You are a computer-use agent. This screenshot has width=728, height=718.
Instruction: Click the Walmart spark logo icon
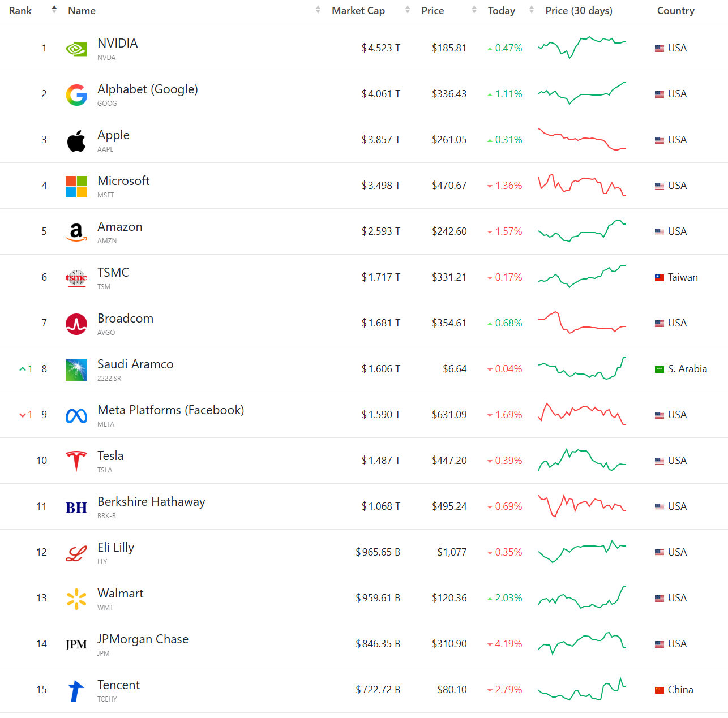click(76, 599)
